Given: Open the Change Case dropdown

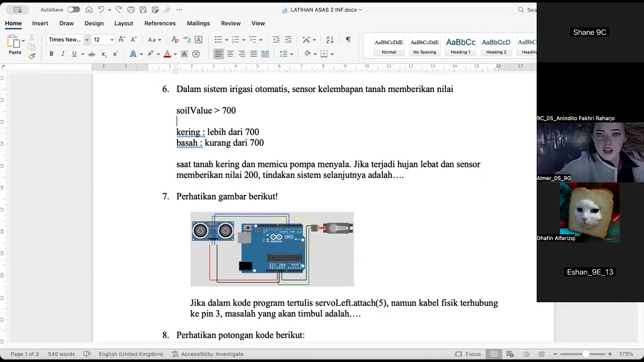Looking at the screenshot, I should click(154, 40).
